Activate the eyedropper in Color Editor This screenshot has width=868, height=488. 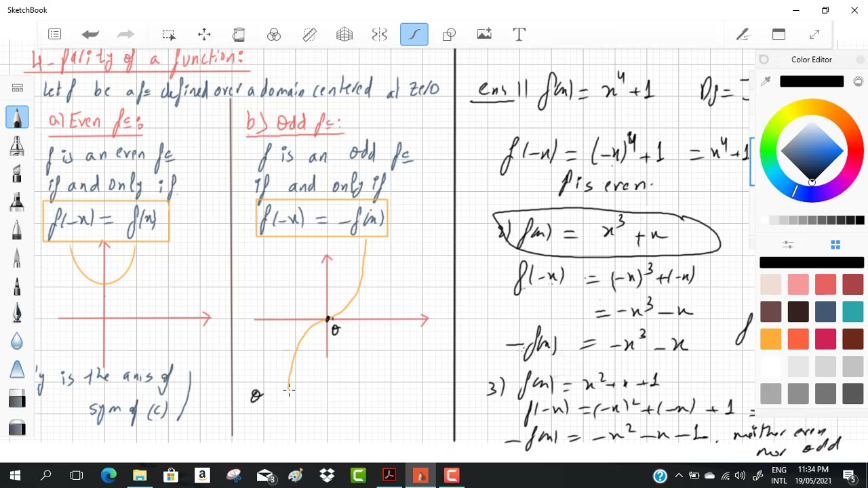tap(766, 81)
